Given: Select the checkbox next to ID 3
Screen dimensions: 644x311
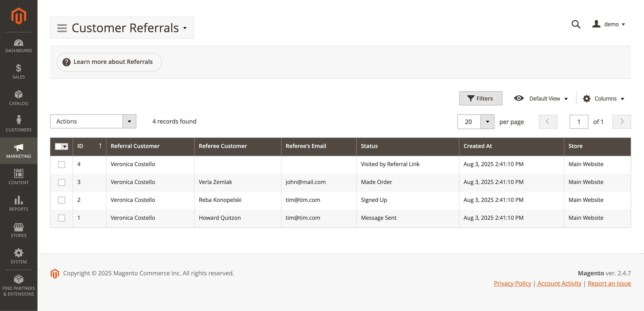Looking at the screenshot, I should [x=61, y=182].
